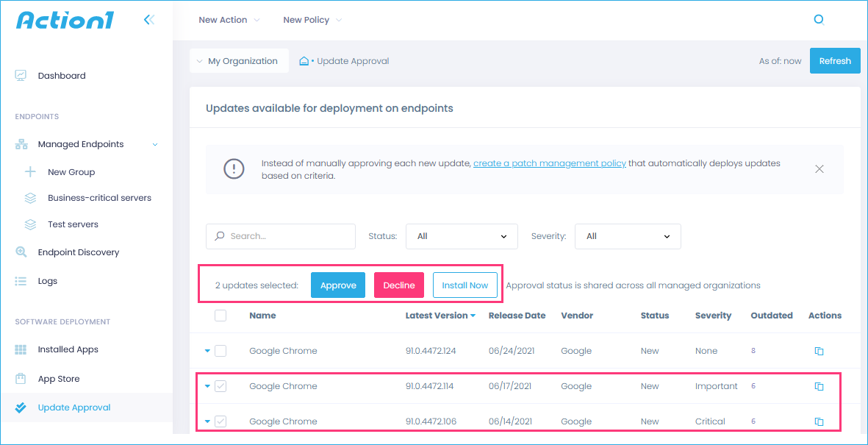Click the copy icon for Chrome 91.0.4472.124
Image resolution: width=868 pixels, height=445 pixels.
(x=819, y=351)
